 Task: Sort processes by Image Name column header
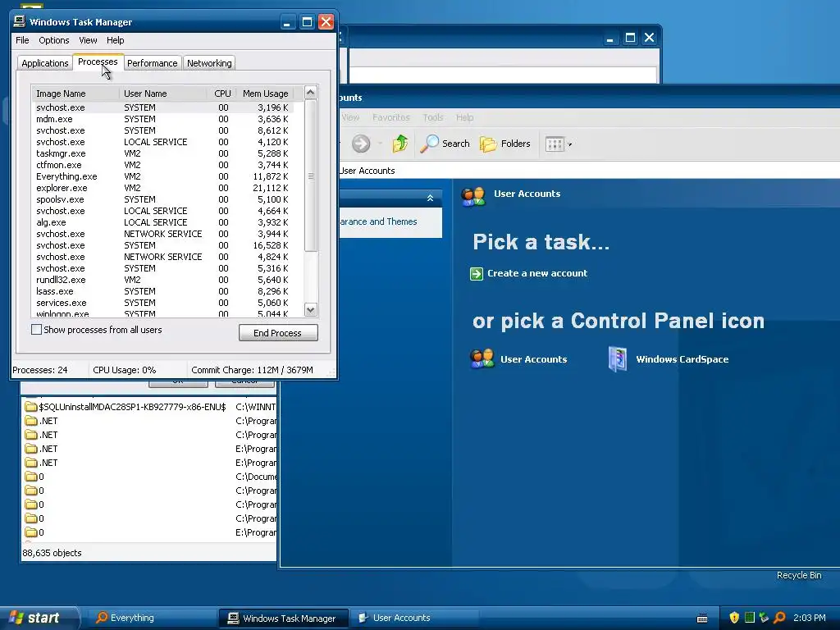75,94
